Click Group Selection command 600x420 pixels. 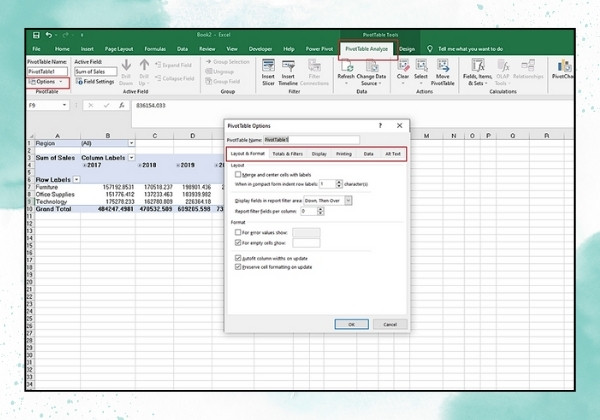coord(228,62)
